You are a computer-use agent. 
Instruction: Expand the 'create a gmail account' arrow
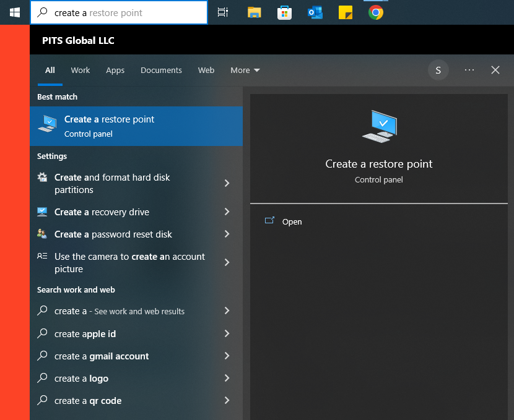coord(227,356)
